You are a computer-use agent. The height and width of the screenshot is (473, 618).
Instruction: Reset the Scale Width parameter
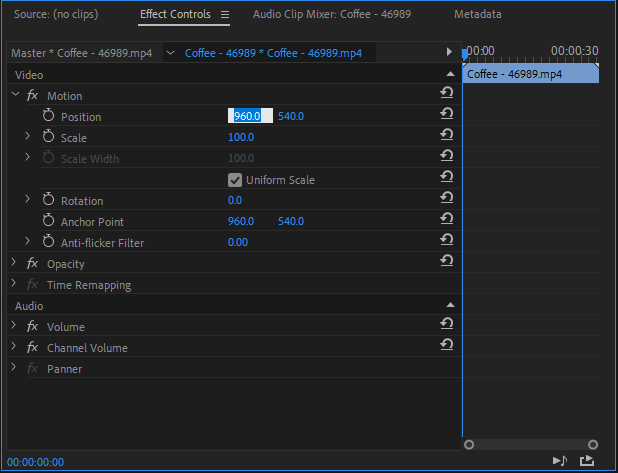(447, 156)
